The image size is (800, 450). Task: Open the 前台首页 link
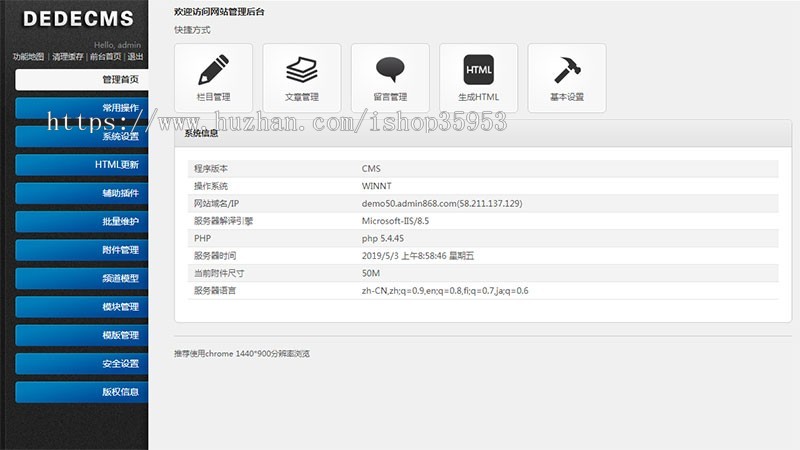105,57
